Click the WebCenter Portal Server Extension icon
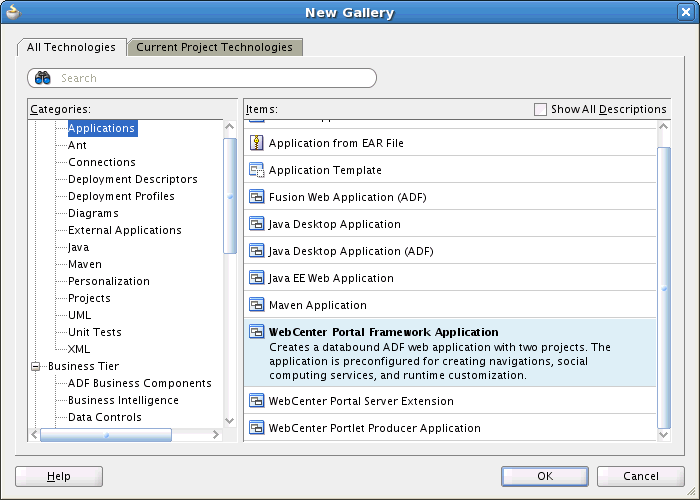Image resolution: width=700 pixels, height=500 pixels. coord(256,401)
